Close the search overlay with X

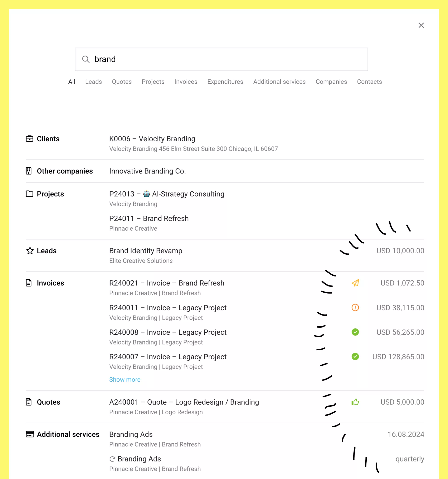pyautogui.click(x=421, y=25)
